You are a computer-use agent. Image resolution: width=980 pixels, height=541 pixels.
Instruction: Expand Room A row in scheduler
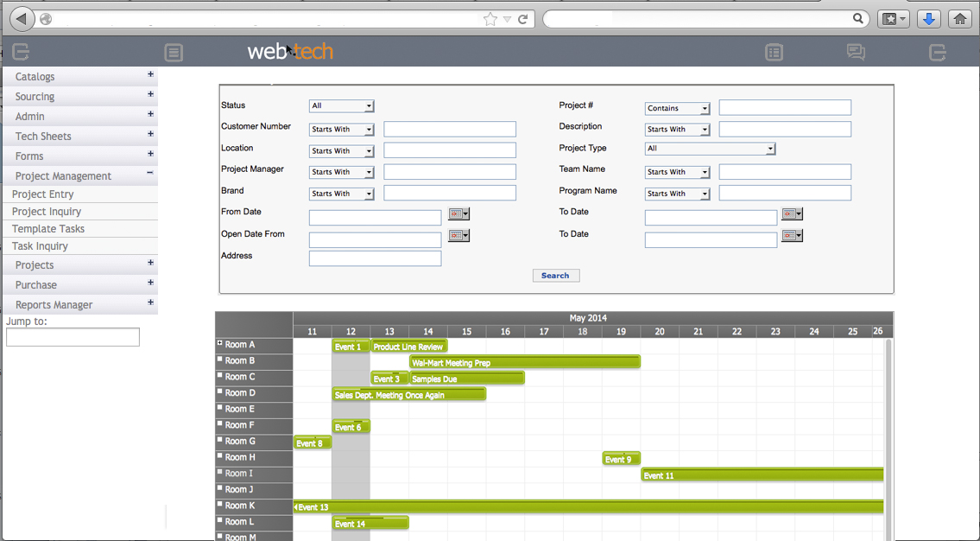click(x=220, y=343)
